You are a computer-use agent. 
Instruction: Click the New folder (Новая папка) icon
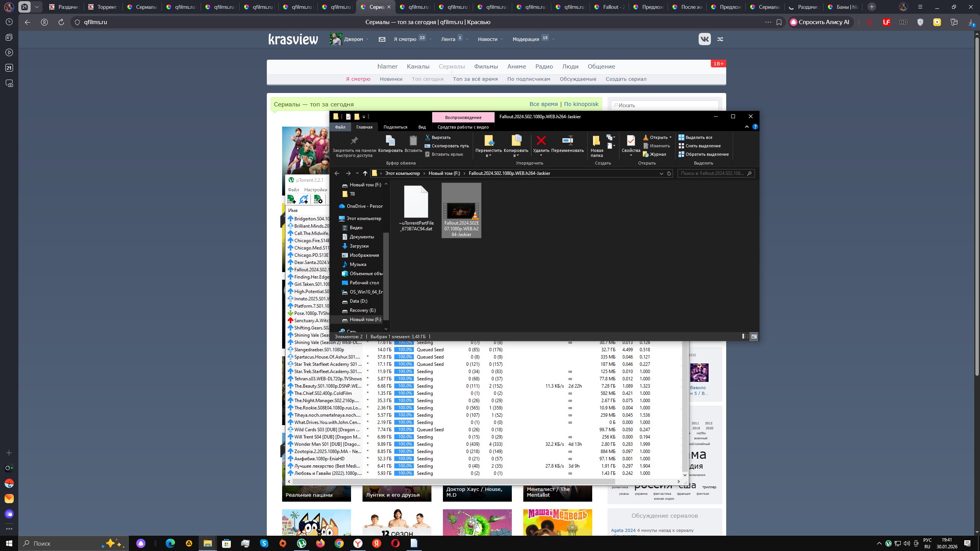596,141
